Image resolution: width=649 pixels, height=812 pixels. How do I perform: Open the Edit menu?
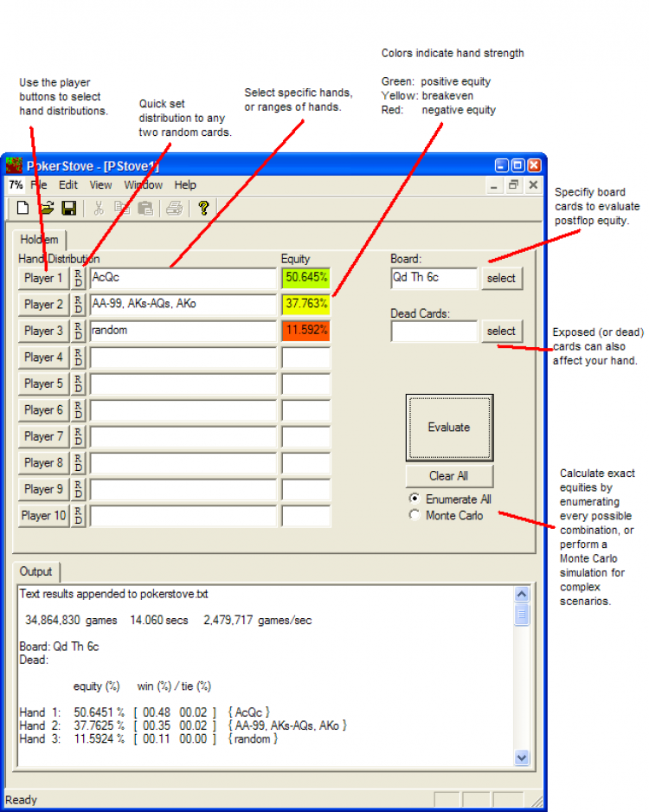tap(67, 185)
